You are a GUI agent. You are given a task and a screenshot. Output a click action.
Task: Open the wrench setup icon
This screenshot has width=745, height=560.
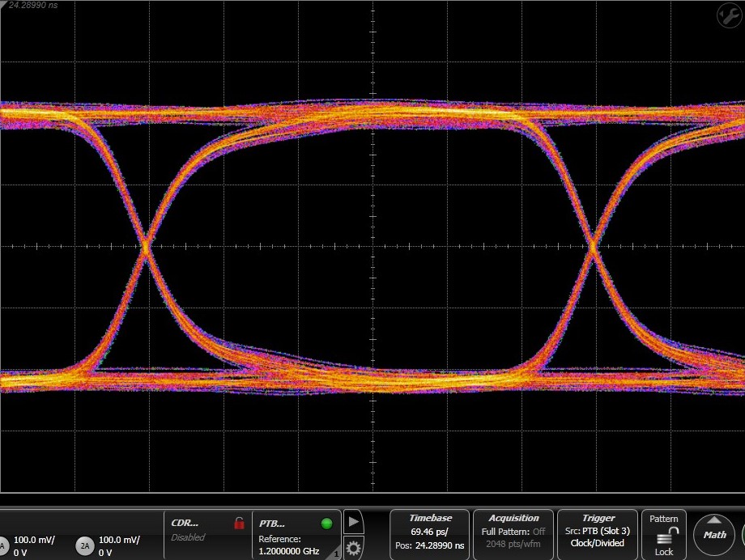pyautogui.click(x=726, y=15)
